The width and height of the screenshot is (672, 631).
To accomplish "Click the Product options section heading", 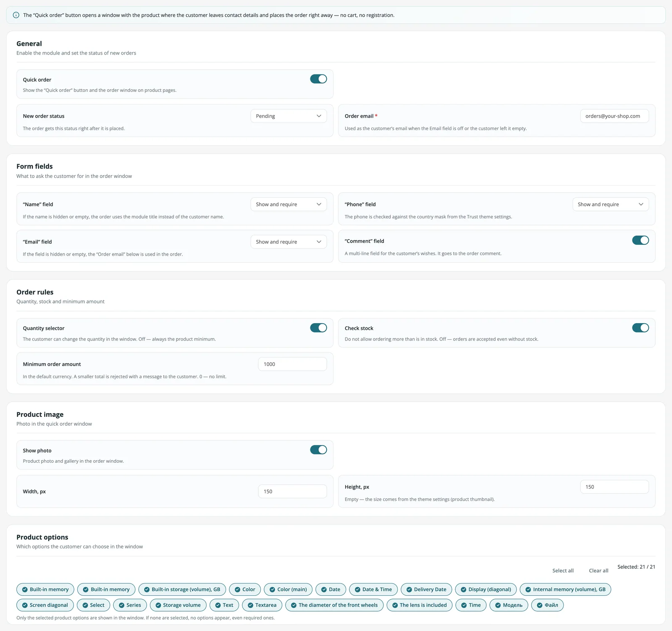I will [x=42, y=537].
